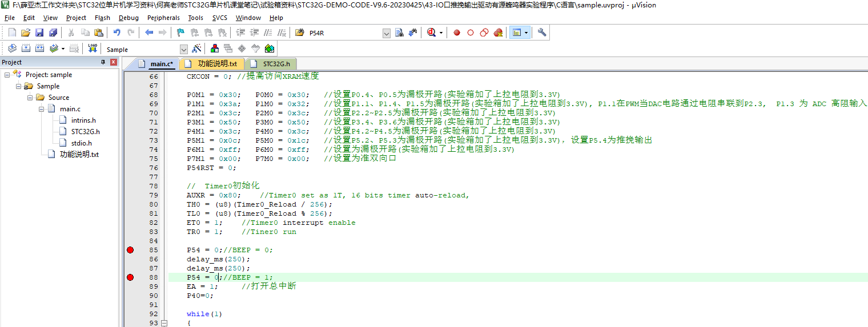Screen dimensions: 868x327
Task: Collapse the main.c tree node
Action: click(42, 109)
